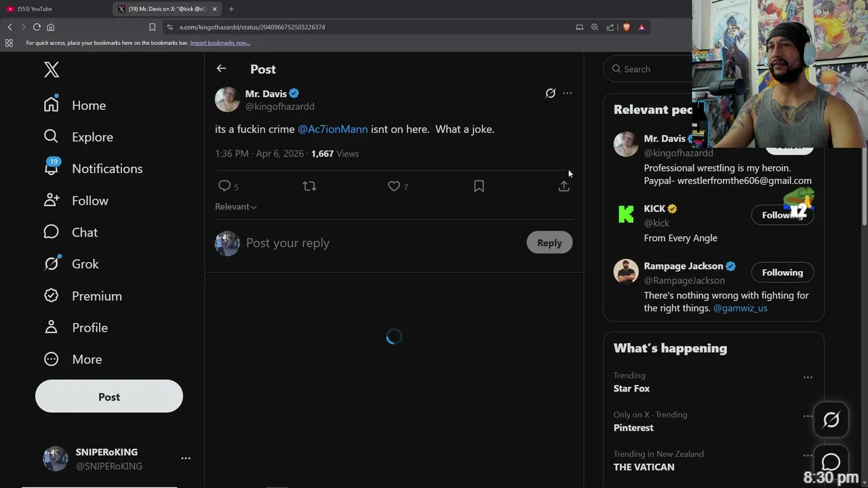Open THE VATICAN trending topic
This screenshot has width=868, height=488.
pyautogui.click(x=644, y=467)
